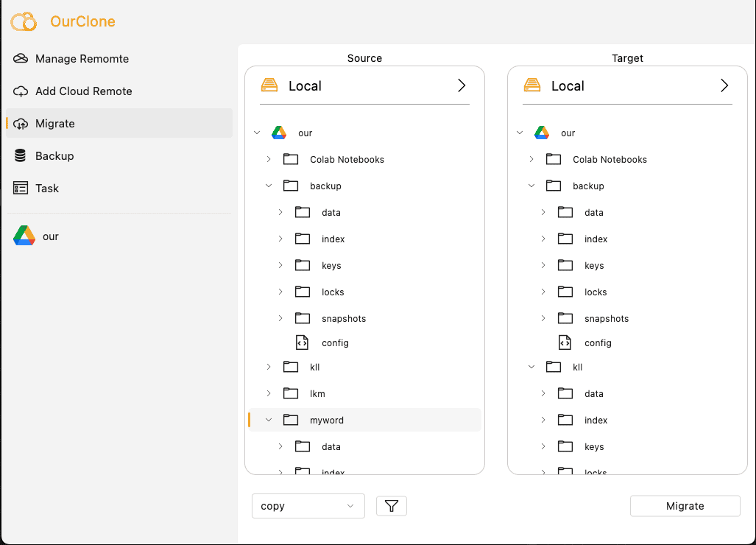Click the config file icon in Source
Screen dimensions: 756x545
pos(302,342)
